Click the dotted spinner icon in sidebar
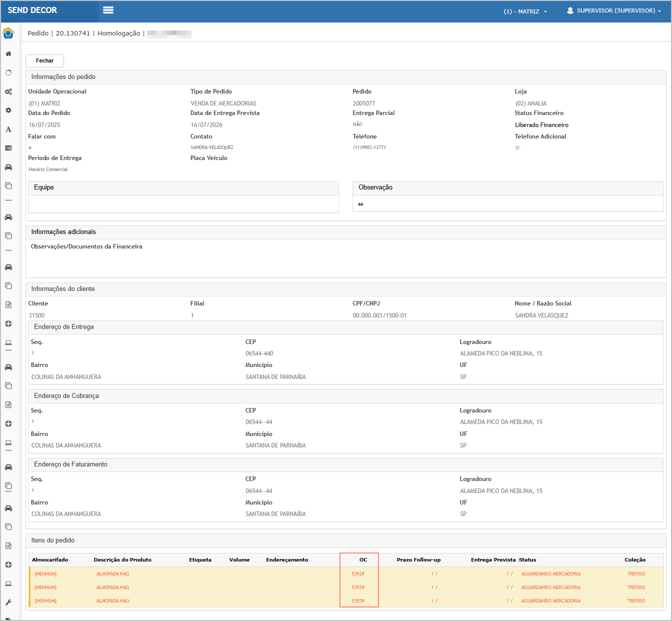This screenshot has height=621, width=672. point(8,72)
